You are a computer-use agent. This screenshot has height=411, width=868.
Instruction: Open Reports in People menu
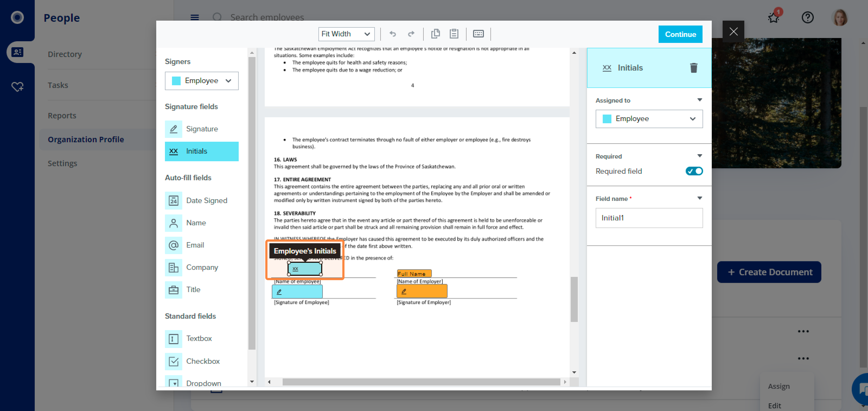pos(62,115)
